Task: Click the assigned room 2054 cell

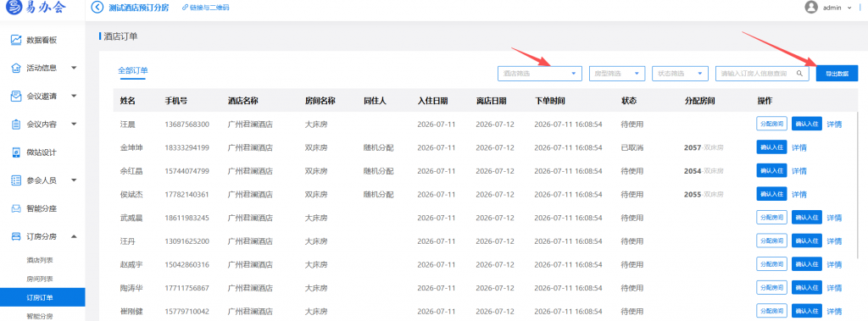Action: tap(704, 171)
